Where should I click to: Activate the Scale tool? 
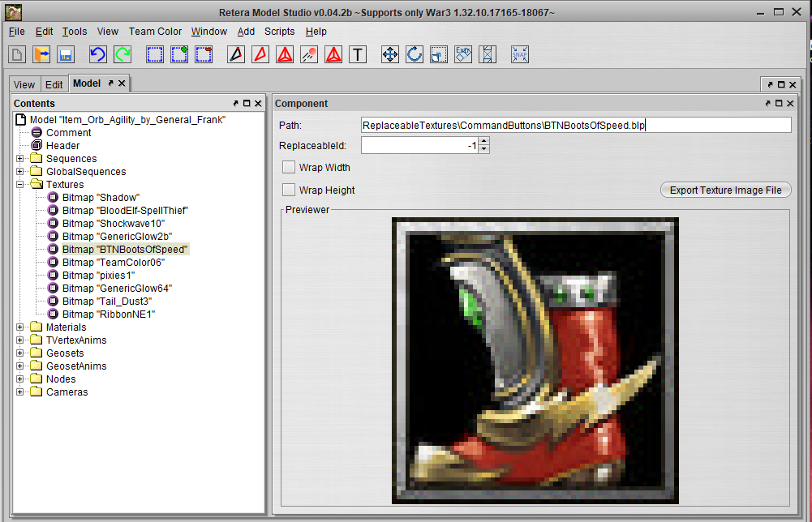click(x=439, y=54)
